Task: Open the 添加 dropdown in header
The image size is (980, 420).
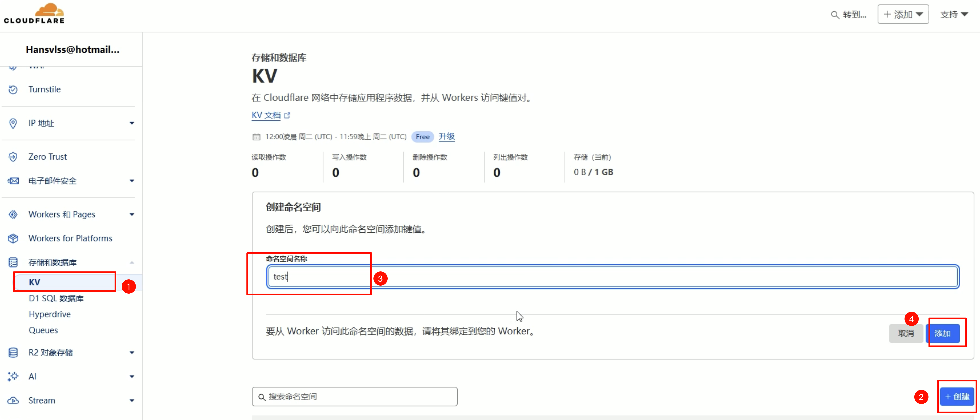Action: [x=903, y=14]
